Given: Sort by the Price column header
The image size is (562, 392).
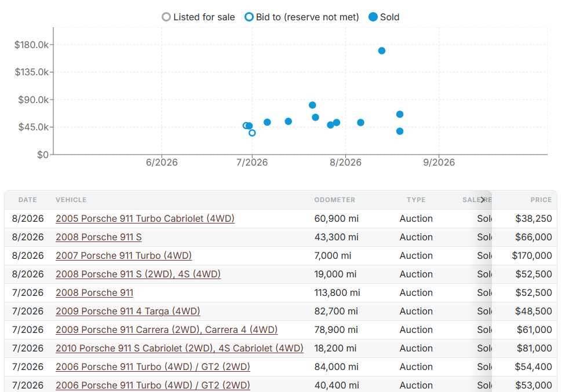Looking at the screenshot, I should (x=541, y=200).
